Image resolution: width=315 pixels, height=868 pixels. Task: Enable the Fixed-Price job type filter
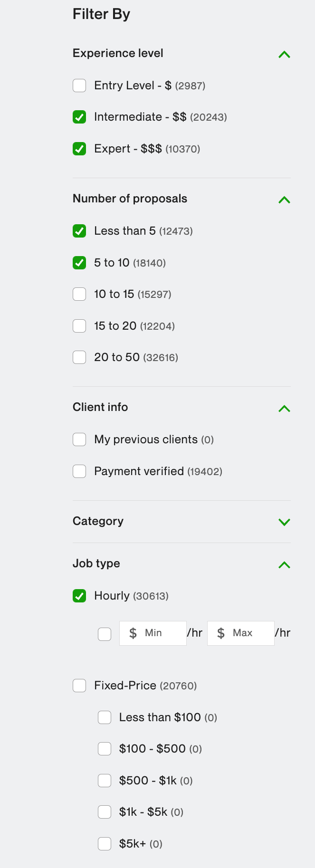pyautogui.click(x=79, y=686)
